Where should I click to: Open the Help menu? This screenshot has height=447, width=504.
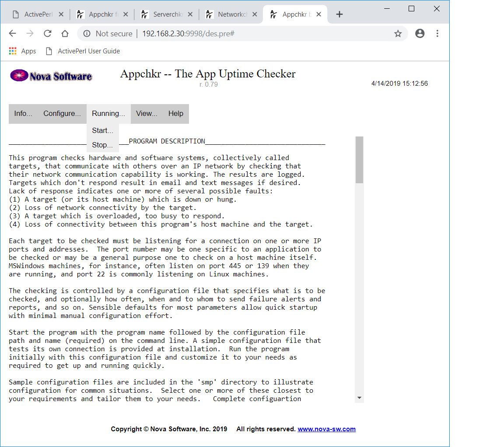tap(176, 113)
